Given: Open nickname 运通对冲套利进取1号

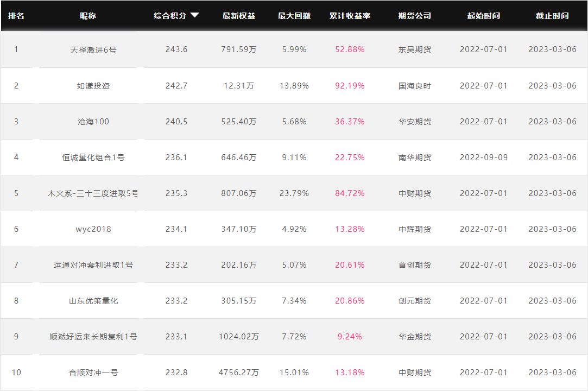Looking at the screenshot, I should 93,265.
